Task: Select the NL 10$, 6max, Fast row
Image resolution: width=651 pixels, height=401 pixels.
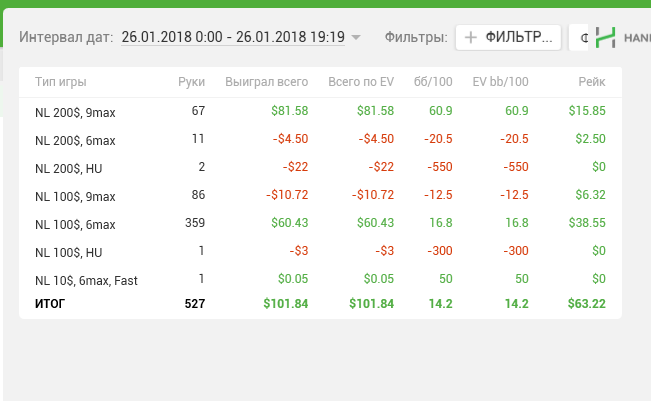Action: [x=86, y=281]
